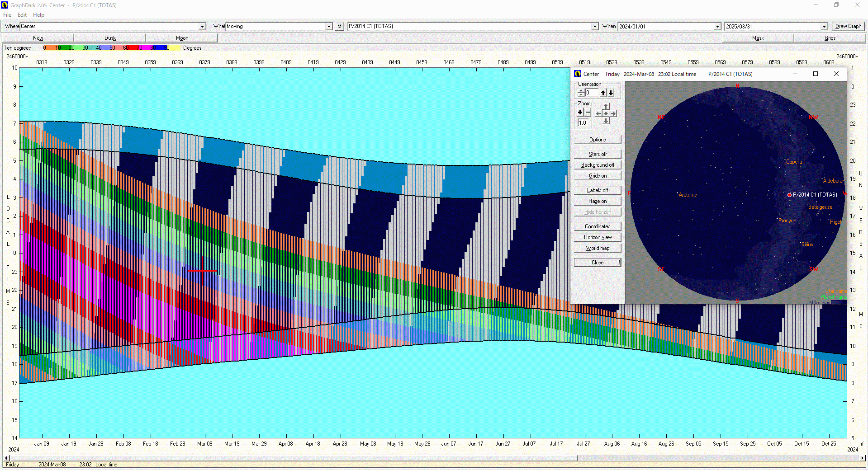Zoom out sky view with minus icon
Viewport: 868px width, 470px height.
coord(588,113)
